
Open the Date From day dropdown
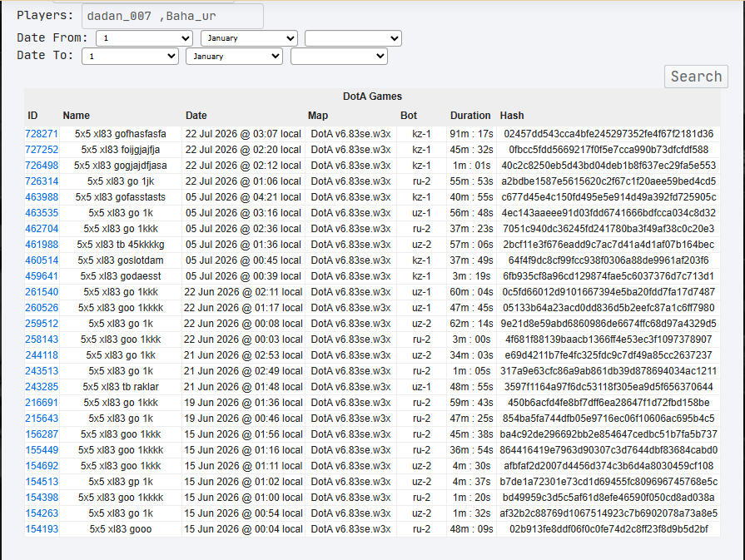point(145,38)
